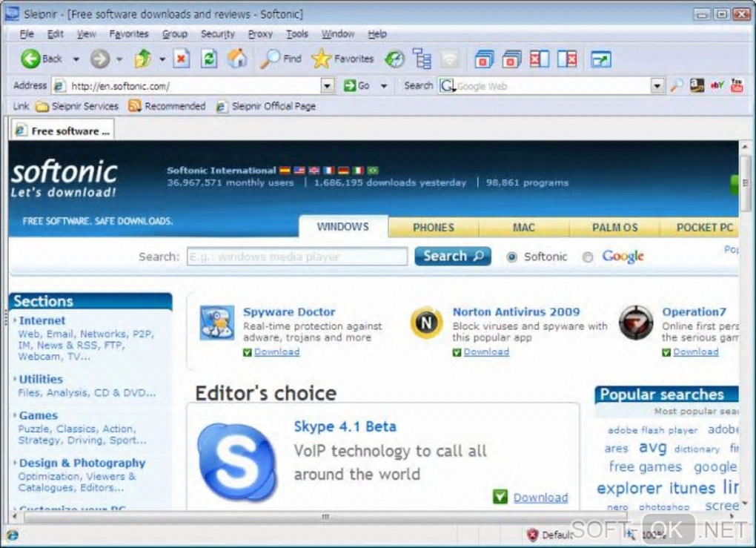Click the 'free games' popular search

645,467
